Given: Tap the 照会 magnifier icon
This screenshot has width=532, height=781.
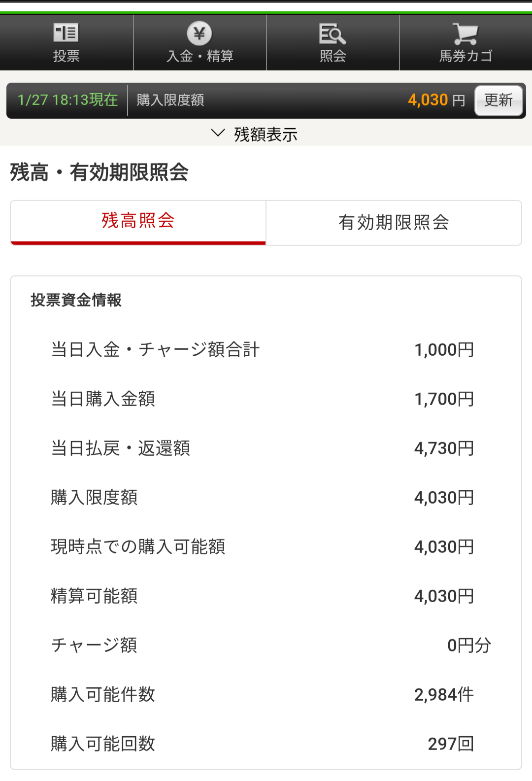Looking at the screenshot, I should pyautogui.click(x=332, y=34).
